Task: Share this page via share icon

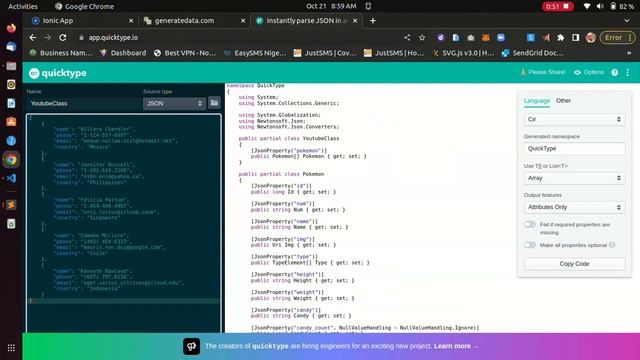Action: point(407,38)
